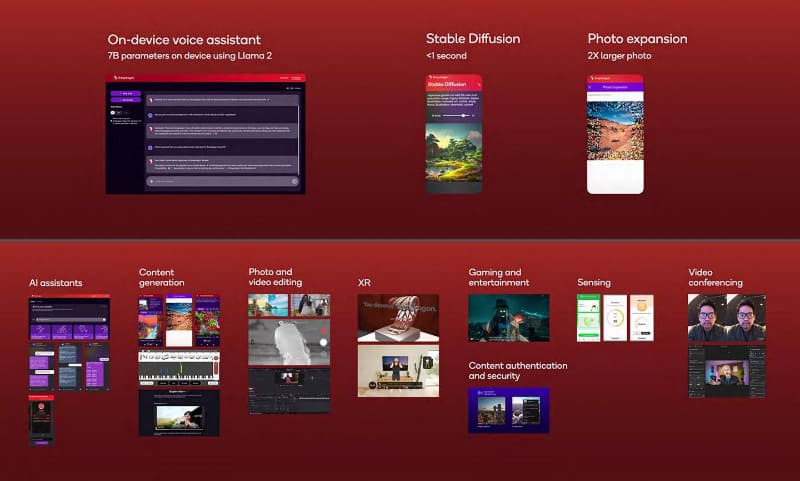
Task: Open the red flowers phone under Content generation
Action: 208,321
